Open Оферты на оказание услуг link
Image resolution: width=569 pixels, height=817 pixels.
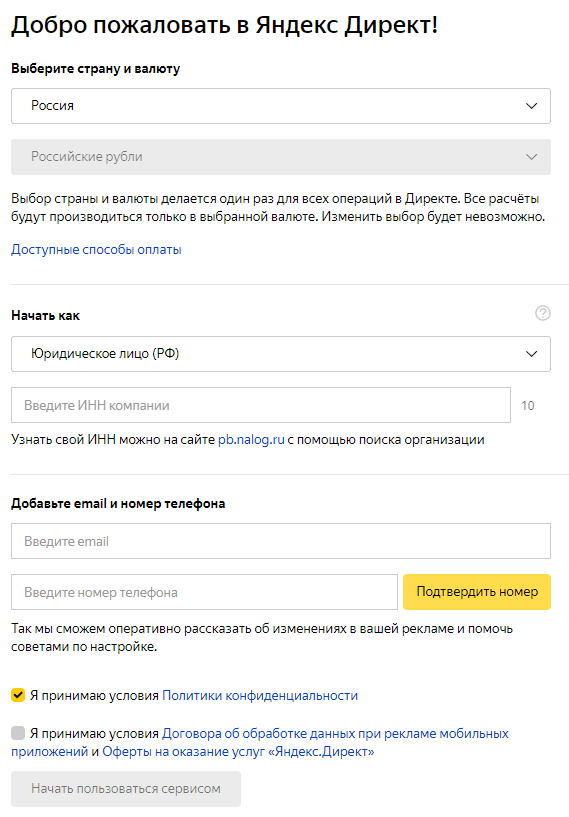point(238,752)
